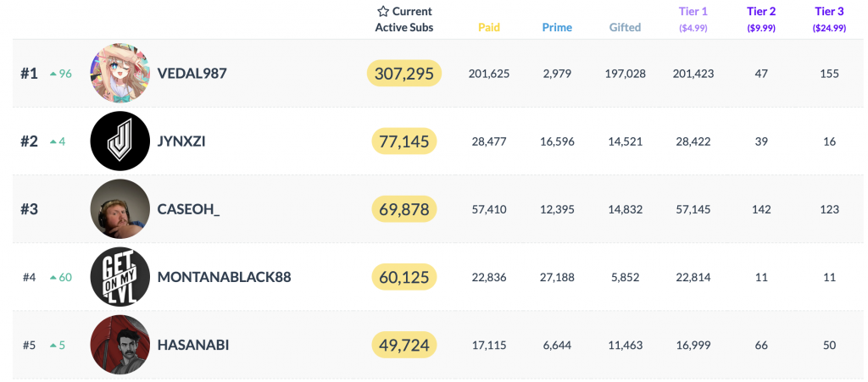Click the rank change arrow next to JYNXZI
Screen dimensions: 868x382
(x=53, y=141)
